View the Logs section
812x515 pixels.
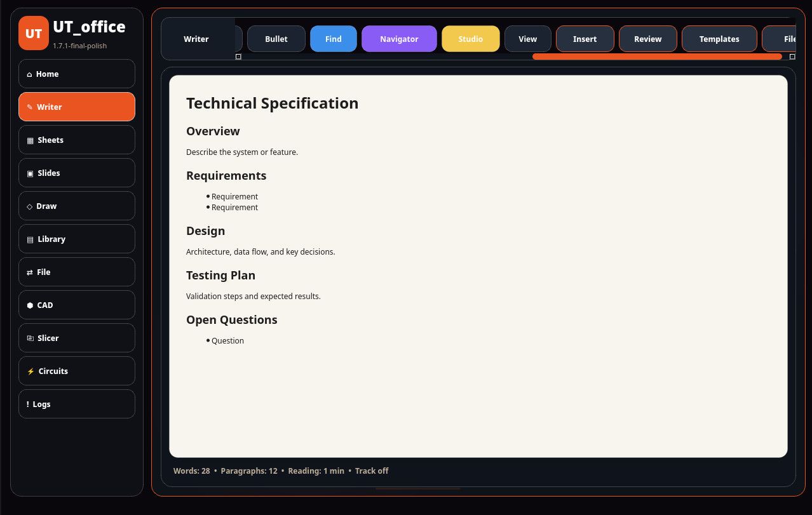click(77, 404)
